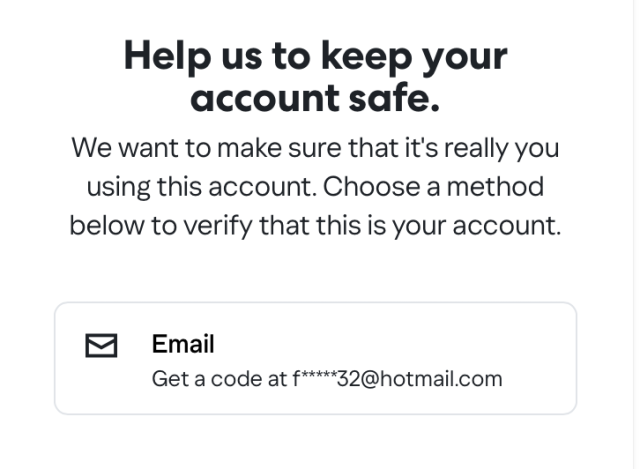This screenshot has height=469, width=640.
Task: Choose "Get a code at f*****32@hotmail.com"
Action: [327, 379]
